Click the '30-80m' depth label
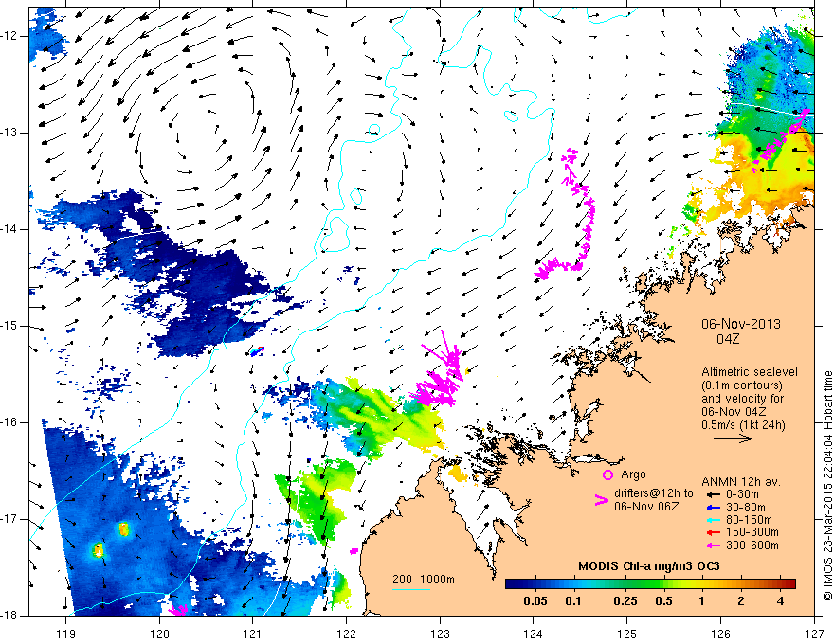The height and width of the screenshot is (644, 834). (746, 508)
